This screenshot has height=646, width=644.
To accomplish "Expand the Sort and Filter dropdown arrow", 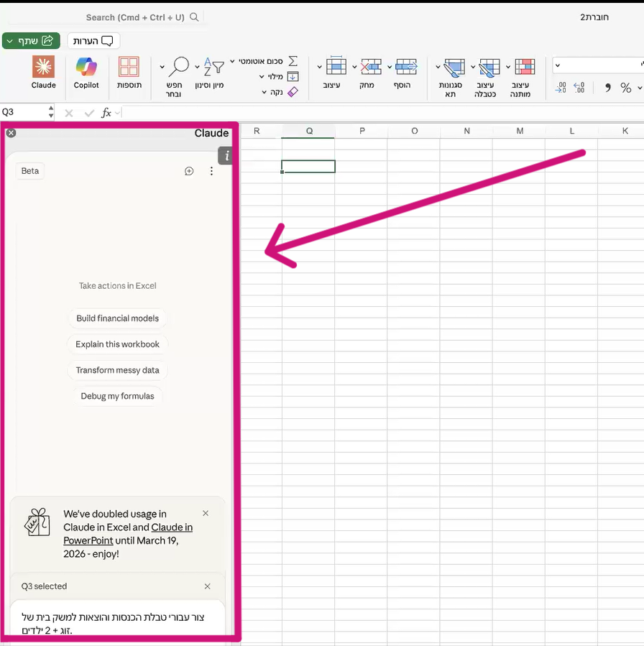I will pyautogui.click(x=197, y=67).
